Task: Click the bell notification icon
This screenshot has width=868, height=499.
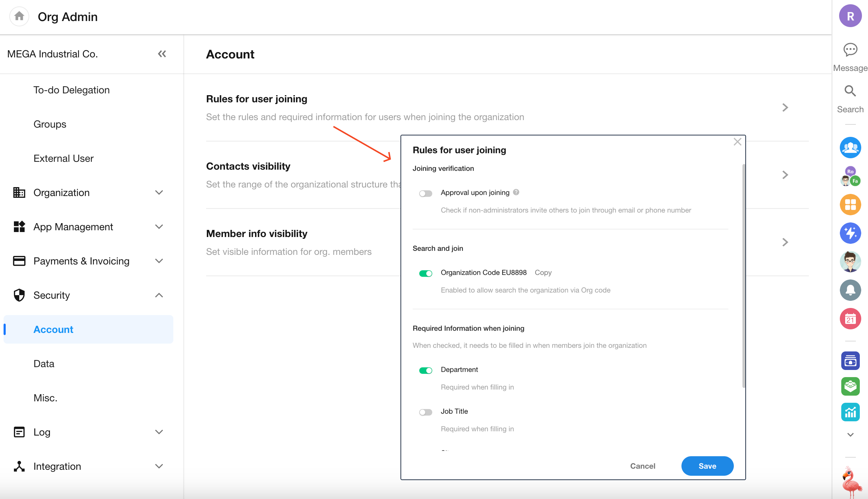Action: (850, 290)
